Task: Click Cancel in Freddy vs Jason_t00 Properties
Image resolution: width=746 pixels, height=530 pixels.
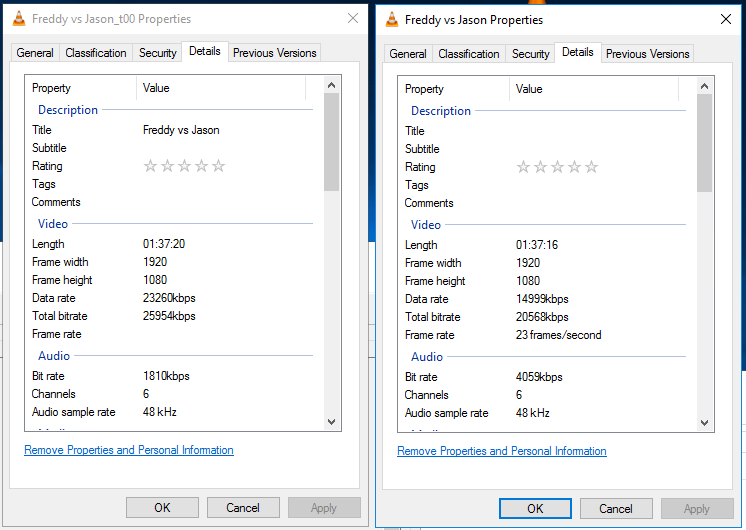Action: coord(243,508)
